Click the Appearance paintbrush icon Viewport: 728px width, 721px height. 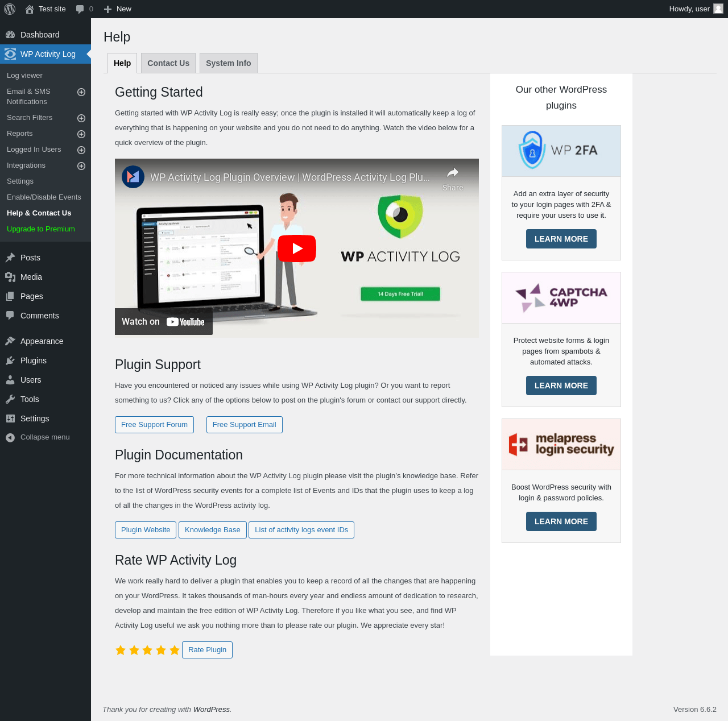point(10,341)
